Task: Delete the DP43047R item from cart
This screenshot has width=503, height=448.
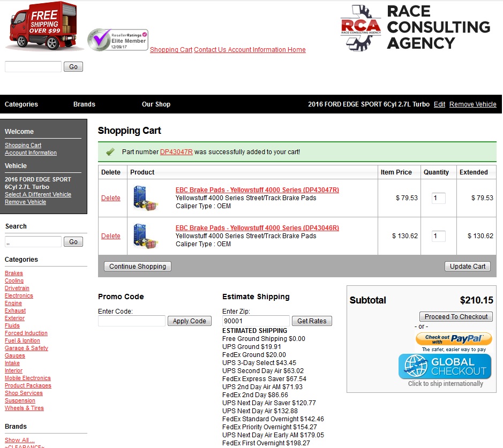Action: 111,198
